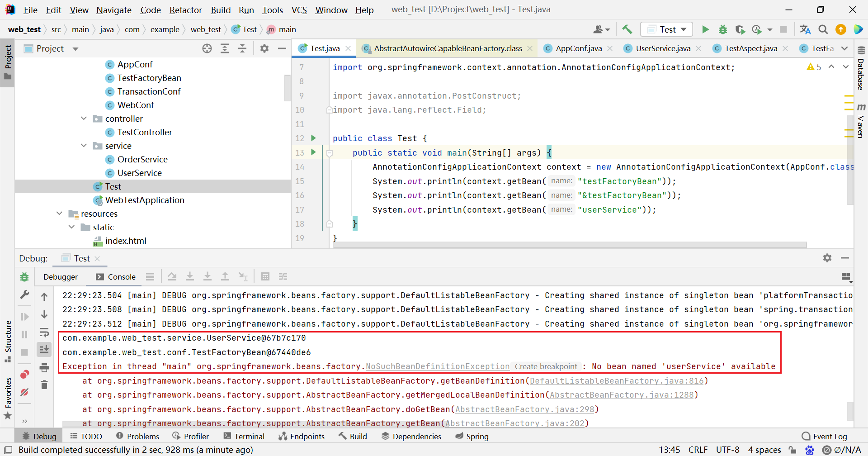This screenshot has width=868, height=456.
Task: Toggle scroll to end in console
Action: point(44,349)
